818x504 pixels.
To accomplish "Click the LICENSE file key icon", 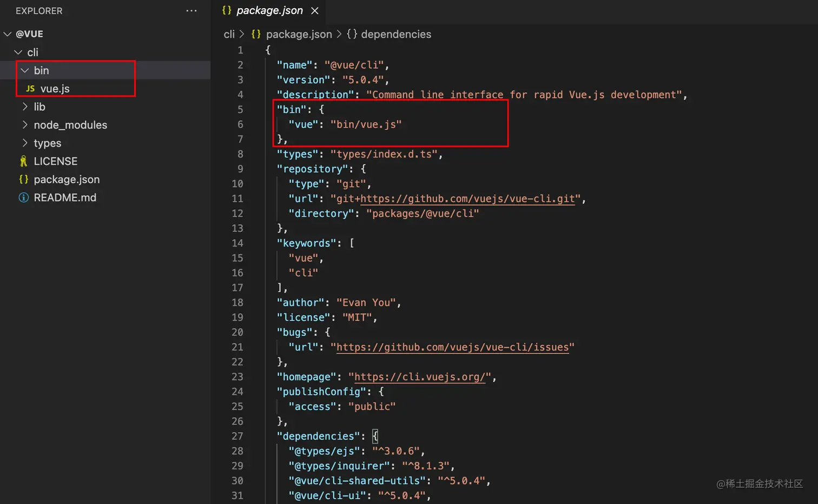I will tap(23, 161).
